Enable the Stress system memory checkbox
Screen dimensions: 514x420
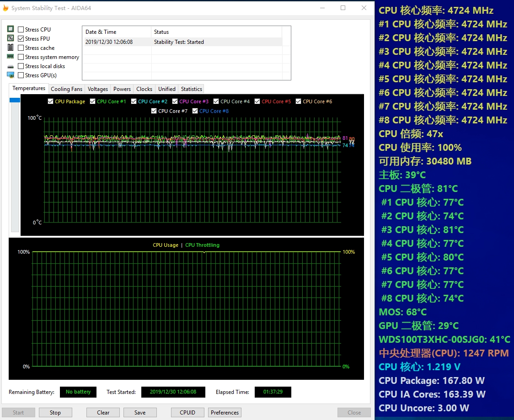click(x=21, y=57)
